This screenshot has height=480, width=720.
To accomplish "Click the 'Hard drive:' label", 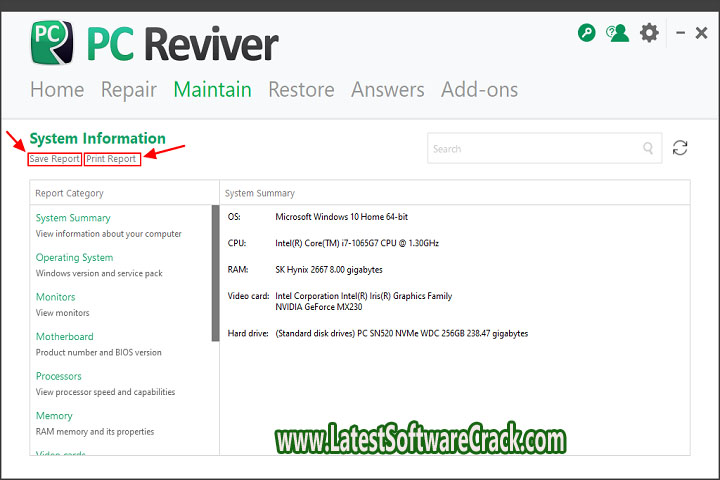I will 248,333.
